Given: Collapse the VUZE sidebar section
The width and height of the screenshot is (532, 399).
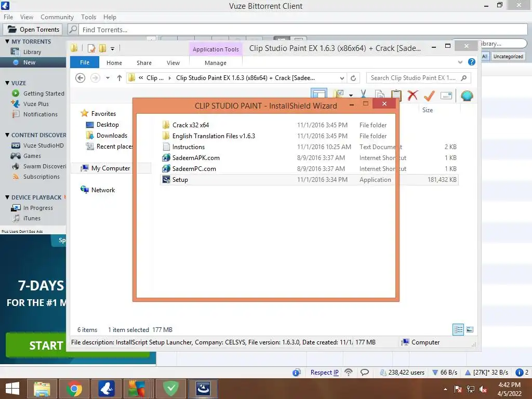Looking at the screenshot, I should [x=7, y=83].
